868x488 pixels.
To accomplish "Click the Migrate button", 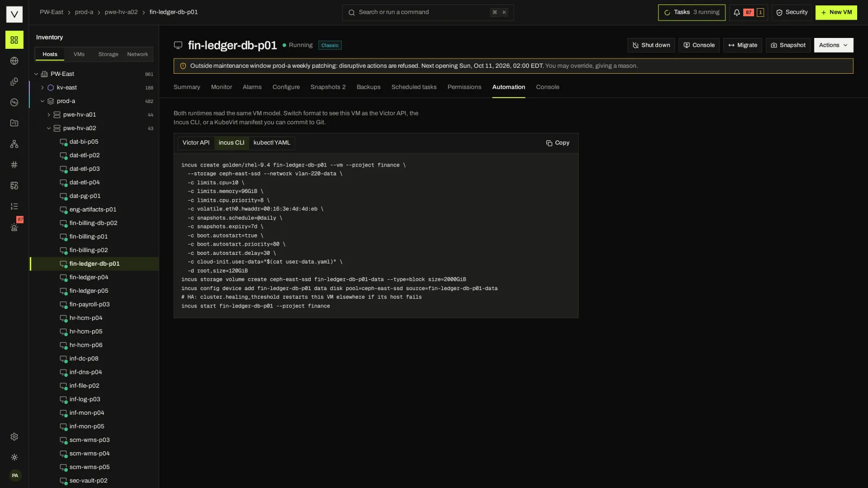I will click(743, 45).
